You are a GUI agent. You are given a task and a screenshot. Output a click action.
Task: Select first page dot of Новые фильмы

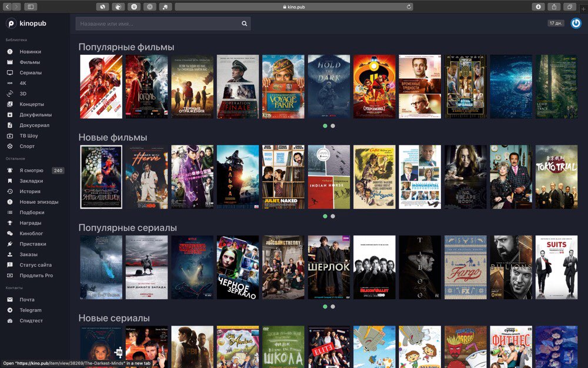point(325,216)
